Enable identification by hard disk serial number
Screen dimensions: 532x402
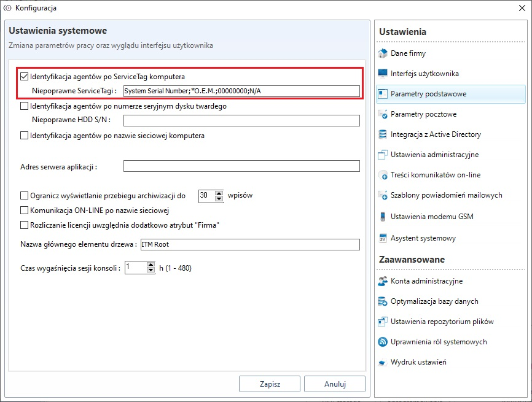point(25,106)
